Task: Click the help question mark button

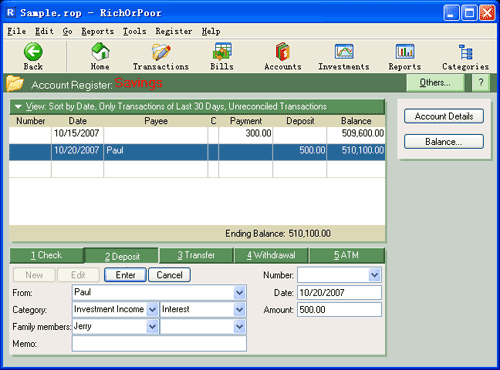Action: (481, 82)
